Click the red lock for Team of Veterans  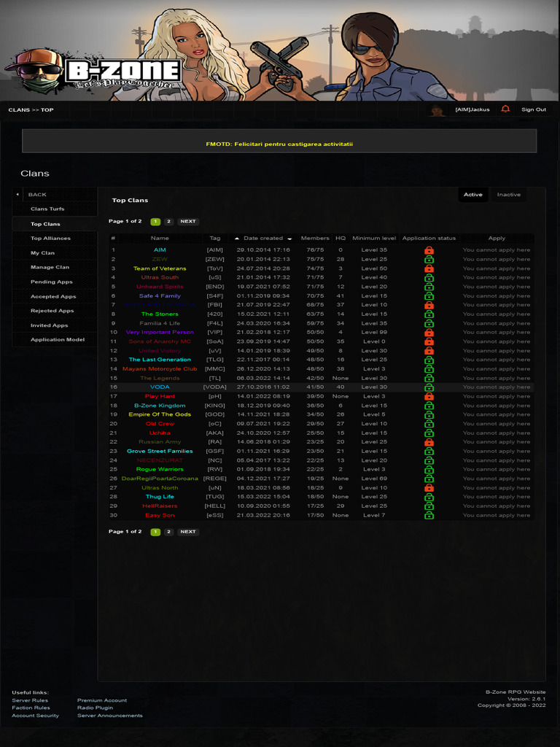click(429, 268)
